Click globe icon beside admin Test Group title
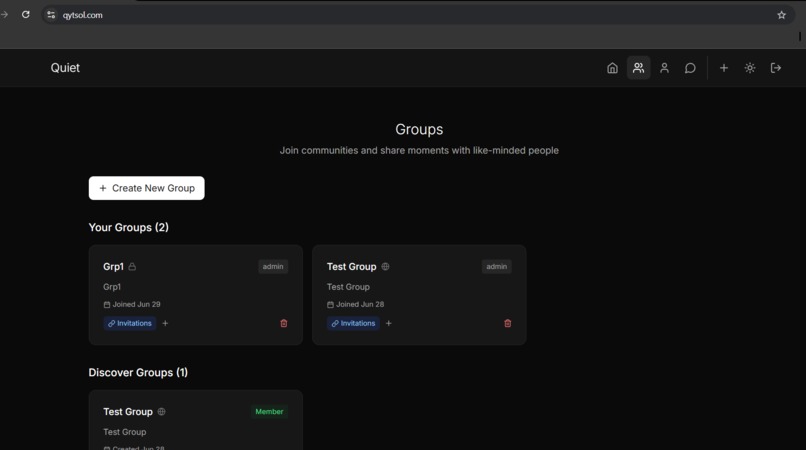The height and width of the screenshot is (450, 806). point(386,266)
